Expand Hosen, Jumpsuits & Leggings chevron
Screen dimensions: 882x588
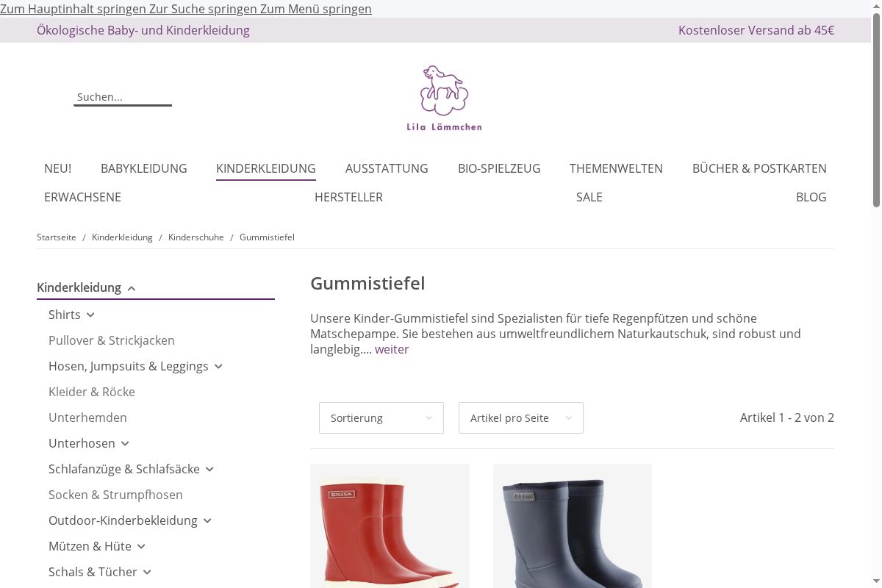(x=218, y=366)
